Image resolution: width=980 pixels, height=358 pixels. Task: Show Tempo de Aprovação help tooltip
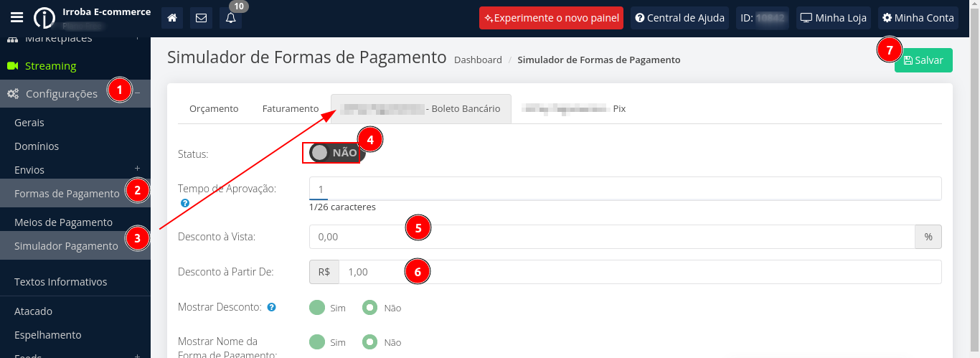click(185, 204)
